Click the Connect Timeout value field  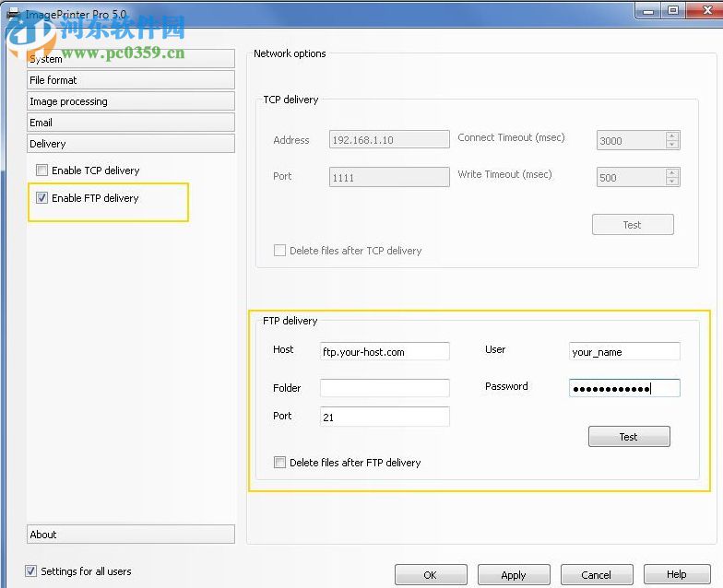631,140
